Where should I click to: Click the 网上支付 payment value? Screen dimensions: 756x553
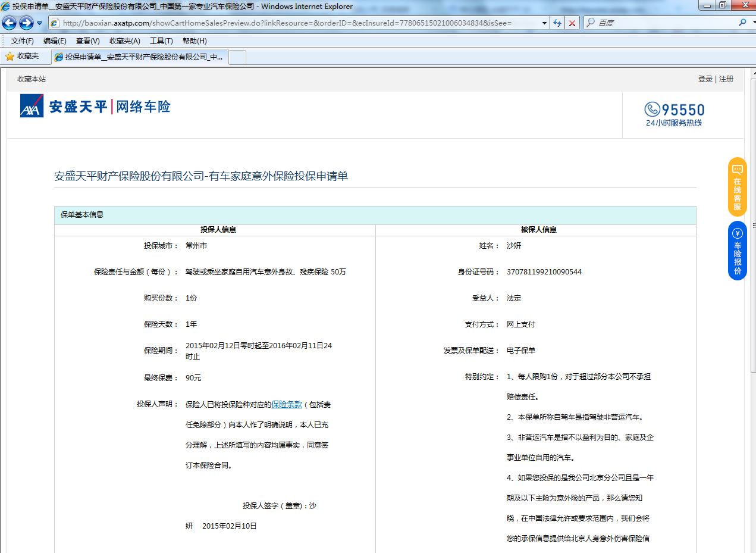(521, 324)
